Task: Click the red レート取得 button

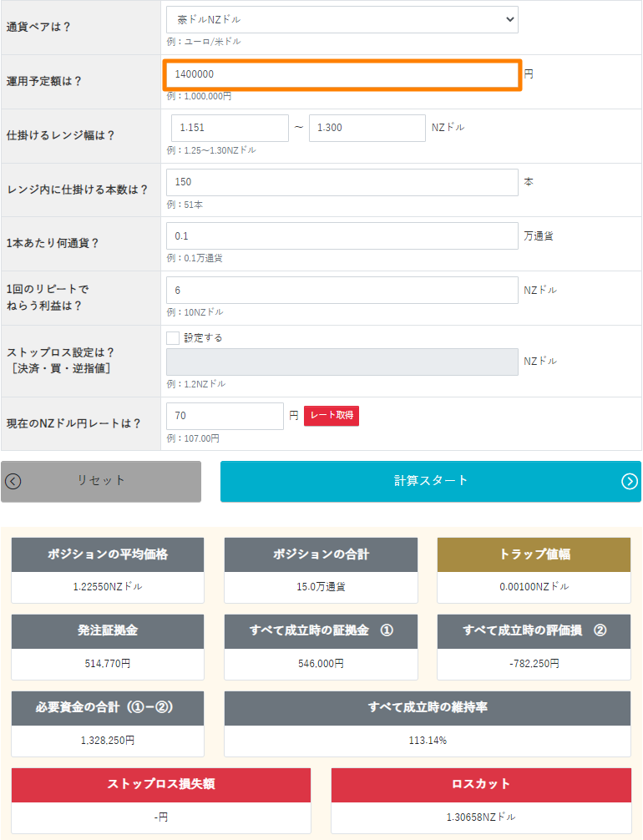Action: click(x=332, y=416)
